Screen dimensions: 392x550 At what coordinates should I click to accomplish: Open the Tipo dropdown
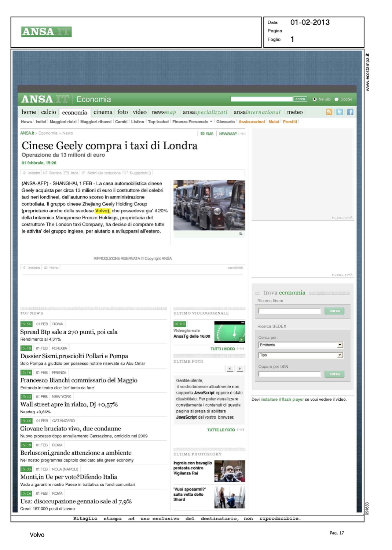340,355
